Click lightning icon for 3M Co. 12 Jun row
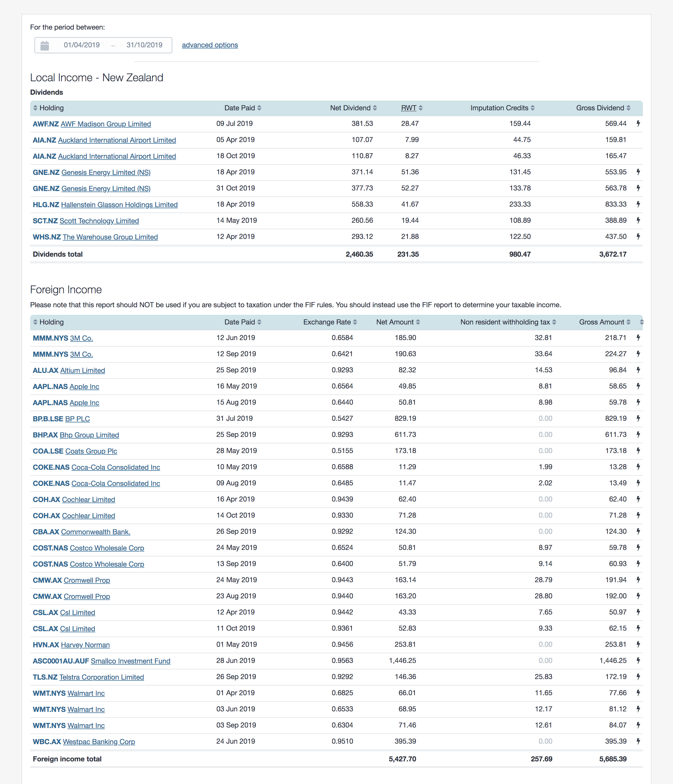Viewport: 673px width, 784px height. click(638, 338)
